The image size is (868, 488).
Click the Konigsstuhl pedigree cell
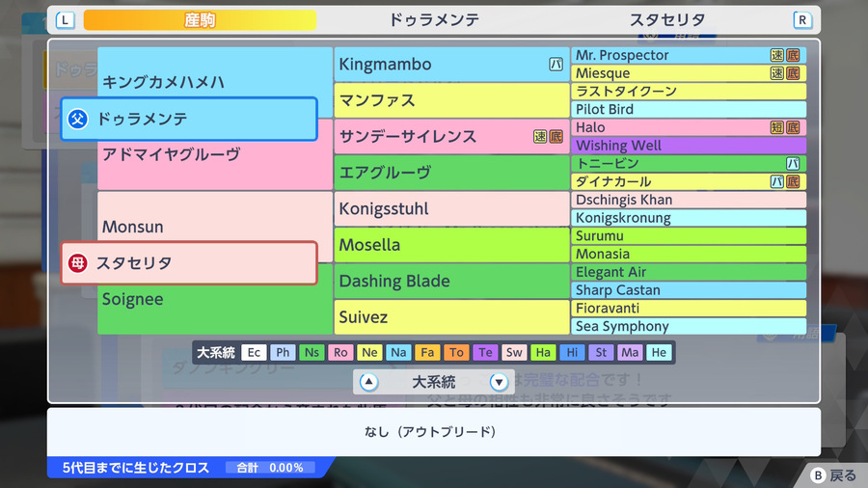[x=451, y=208]
